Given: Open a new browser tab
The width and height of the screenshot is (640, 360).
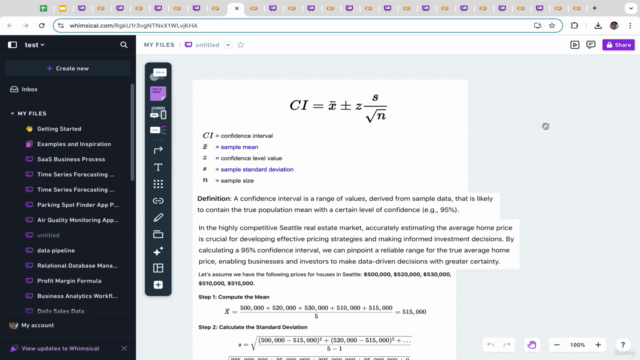Looking at the screenshot, I should point(594,8).
